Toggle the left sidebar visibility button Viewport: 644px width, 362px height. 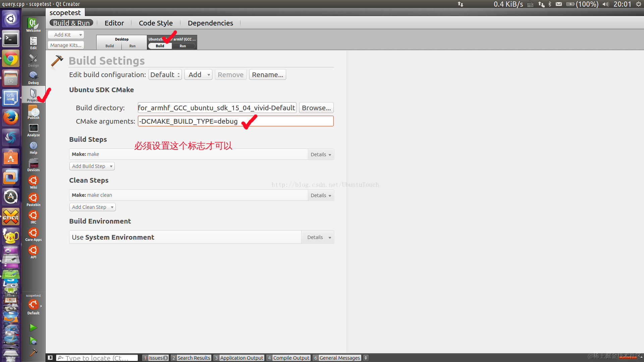[x=50, y=358]
